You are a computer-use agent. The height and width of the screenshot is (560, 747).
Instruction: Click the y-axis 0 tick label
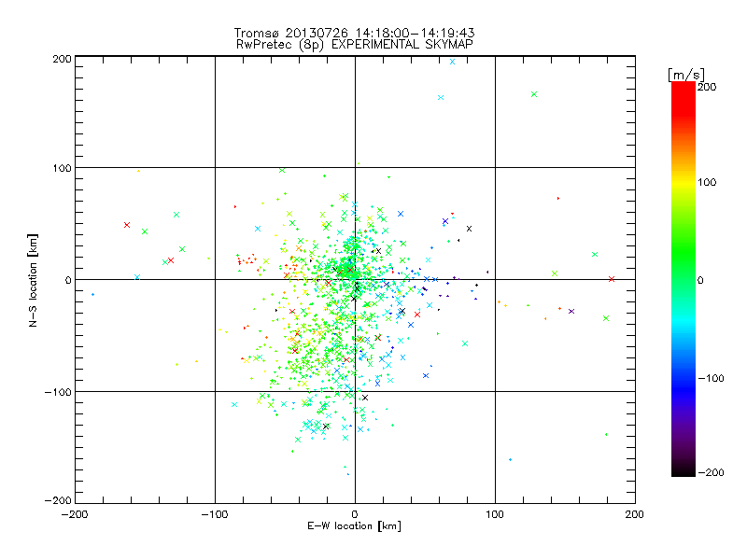pyautogui.click(x=68, y=280)
